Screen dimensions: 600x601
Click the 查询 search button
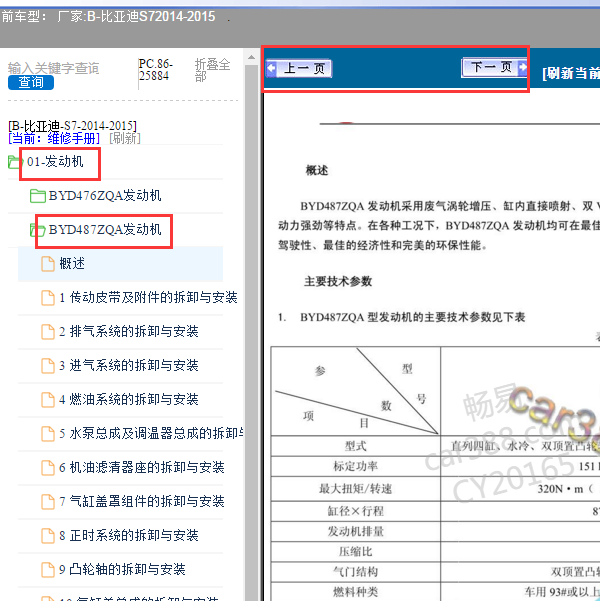click(x=31, y=82)
